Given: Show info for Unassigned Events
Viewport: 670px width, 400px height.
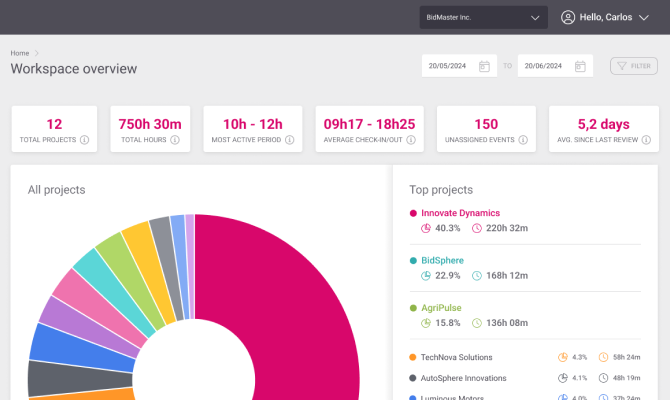Looking at the screenshot, I should pyautogui.click(x=523, y=140).
